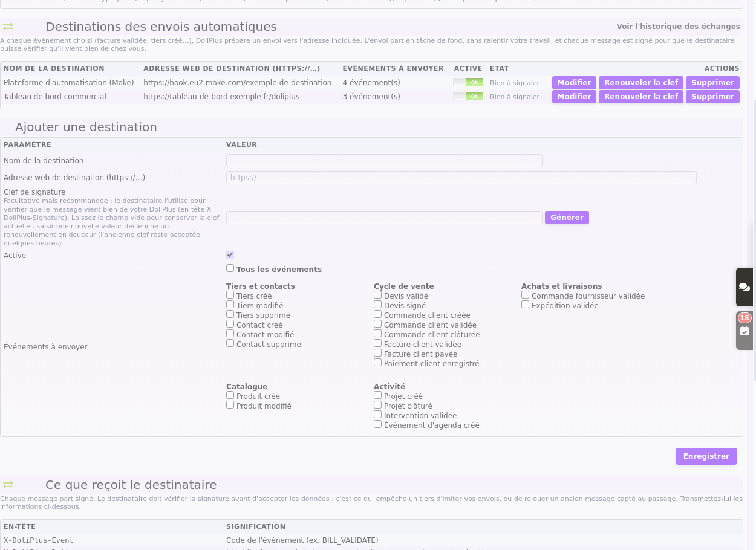
Task: Click Supprimer for the Make destination
Action: (712, 83)
